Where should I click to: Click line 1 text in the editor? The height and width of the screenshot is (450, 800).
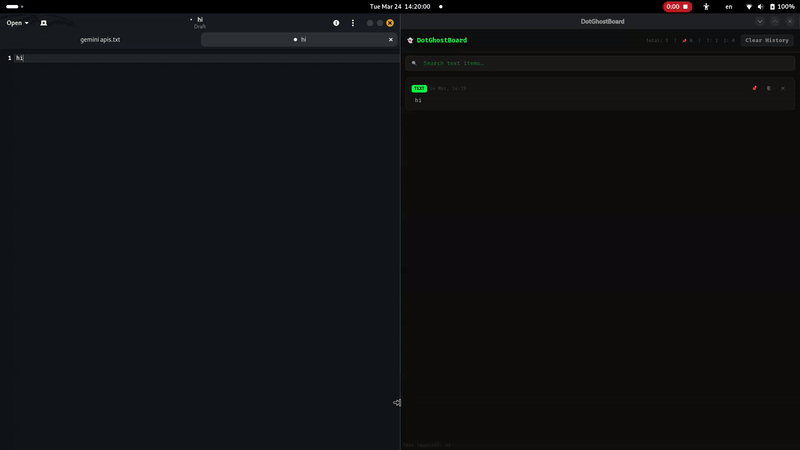click(x=19, y=58)
